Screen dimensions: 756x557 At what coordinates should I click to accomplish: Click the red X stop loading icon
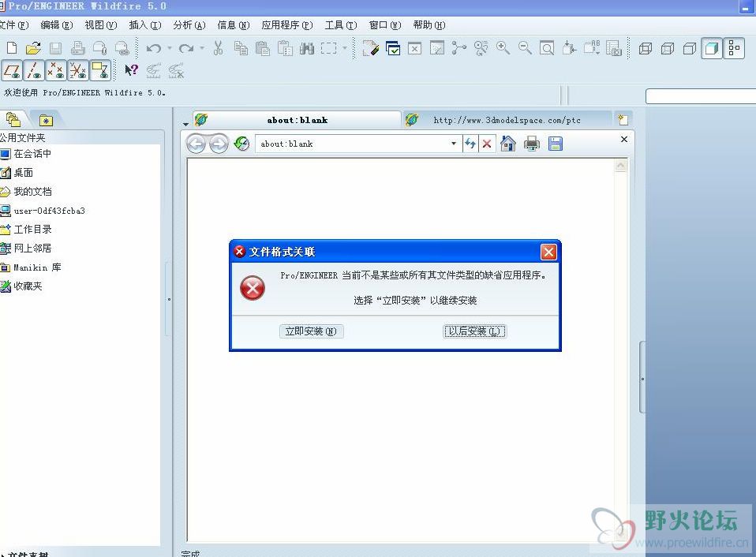pyautogui.click(x=487, y=144)
